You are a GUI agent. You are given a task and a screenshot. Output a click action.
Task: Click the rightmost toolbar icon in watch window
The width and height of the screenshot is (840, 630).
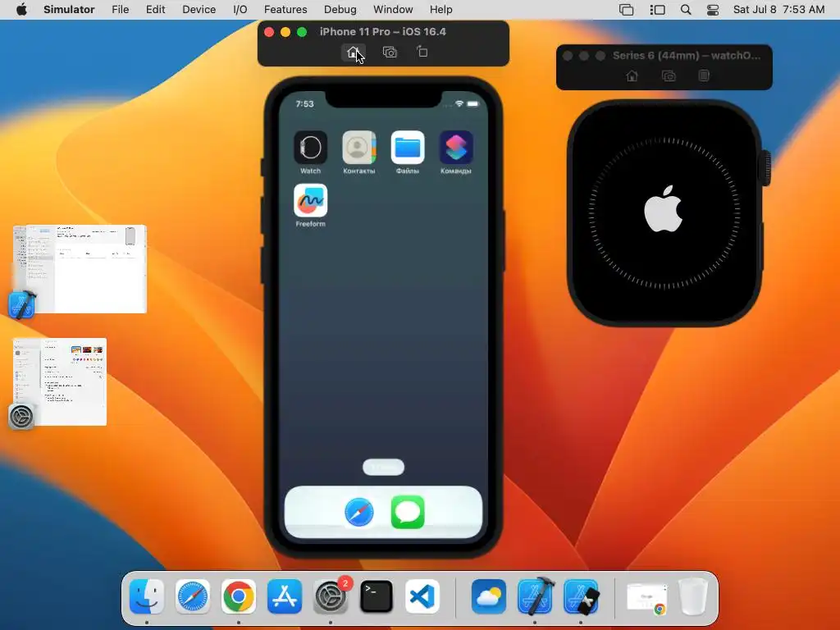(704, 76)
